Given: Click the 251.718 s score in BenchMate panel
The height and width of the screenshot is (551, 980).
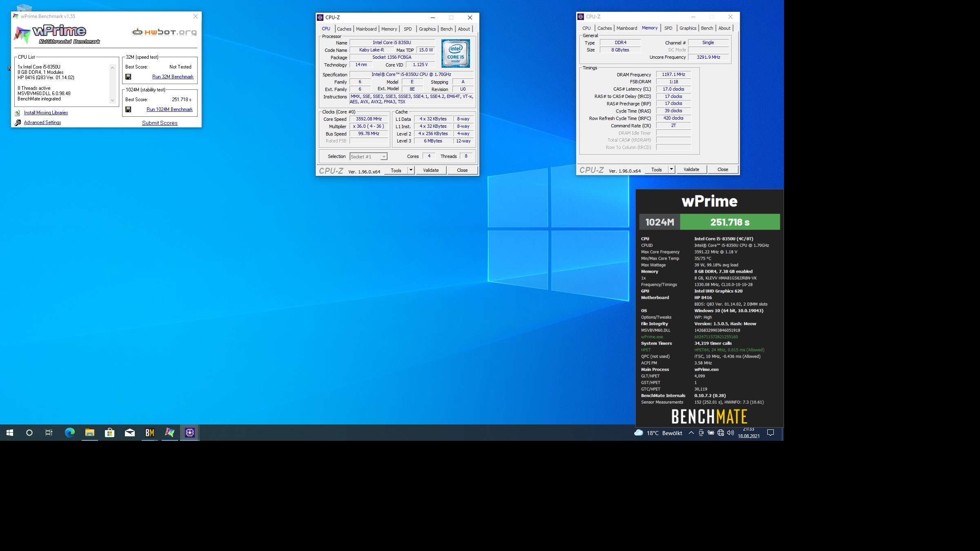Looking at the screenshot, I should 730,222.
